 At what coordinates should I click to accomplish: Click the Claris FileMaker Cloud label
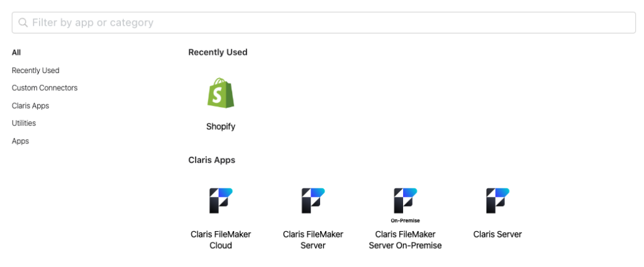click(221, 240)
